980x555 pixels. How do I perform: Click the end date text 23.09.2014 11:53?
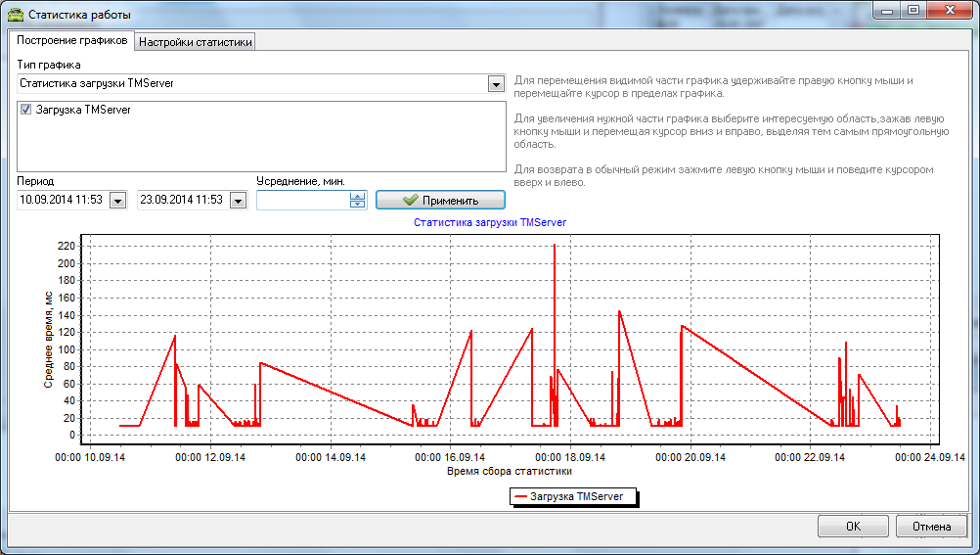[x=182, y=201]
